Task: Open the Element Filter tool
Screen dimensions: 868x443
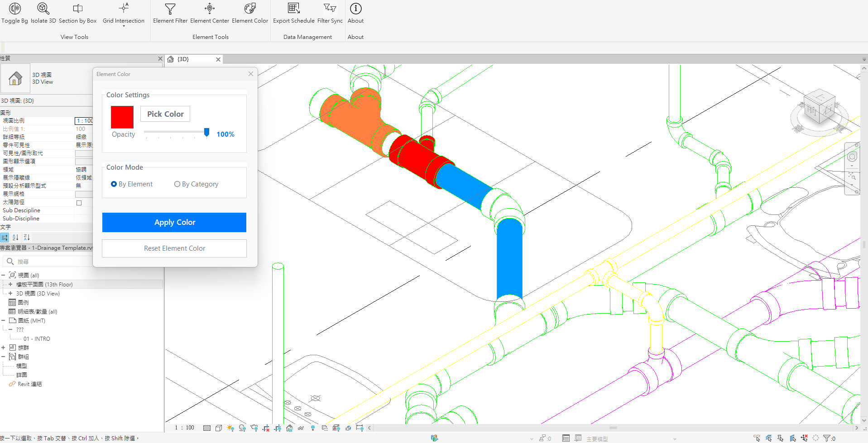Action: 170,9
